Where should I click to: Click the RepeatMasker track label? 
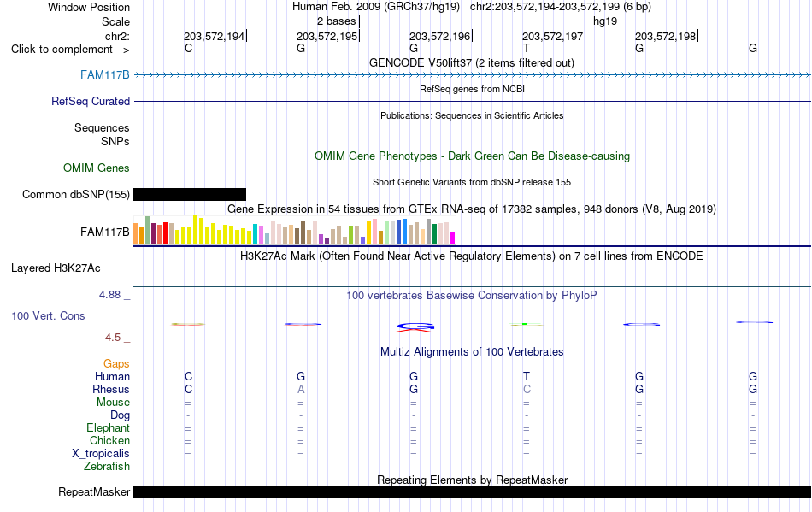tap(94, 491)
